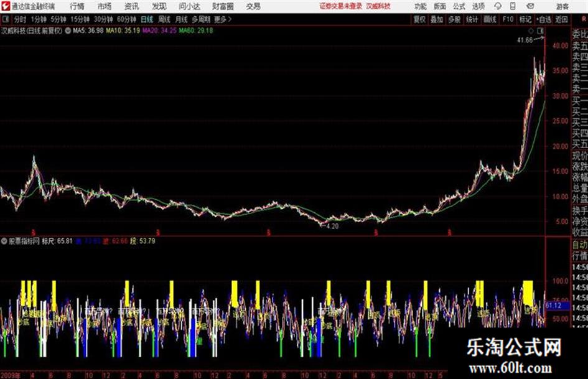Viewport: 588px width, 379px height.
Task: Expand the 股票指标网 indicator dropdown
Action: [x=4, y=241]
